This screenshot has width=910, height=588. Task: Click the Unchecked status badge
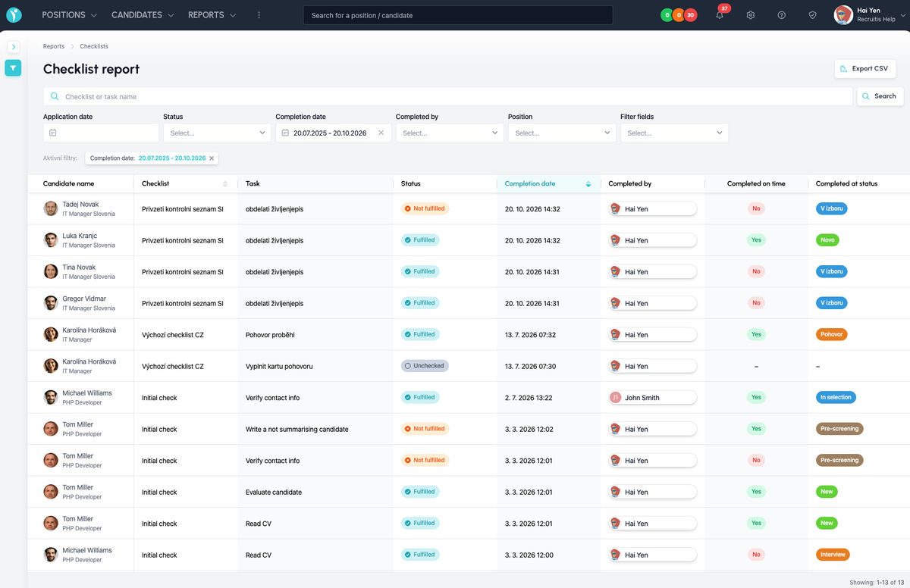coord(425,366)
